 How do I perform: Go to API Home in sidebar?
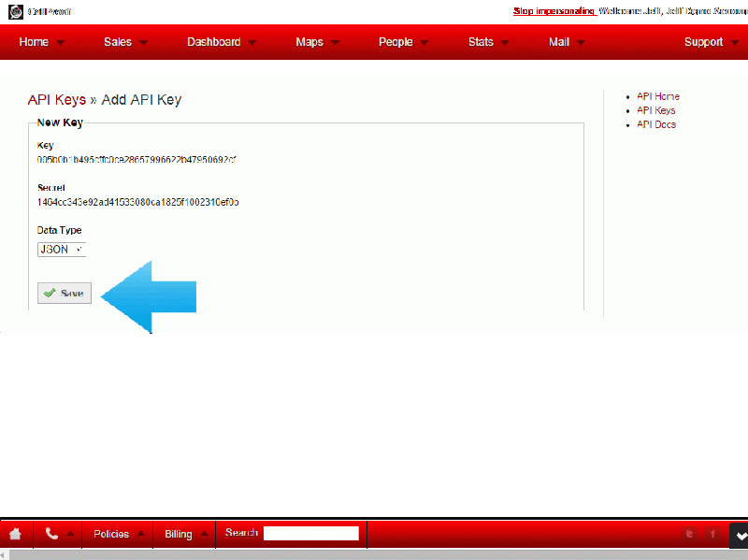coord(658,96)
